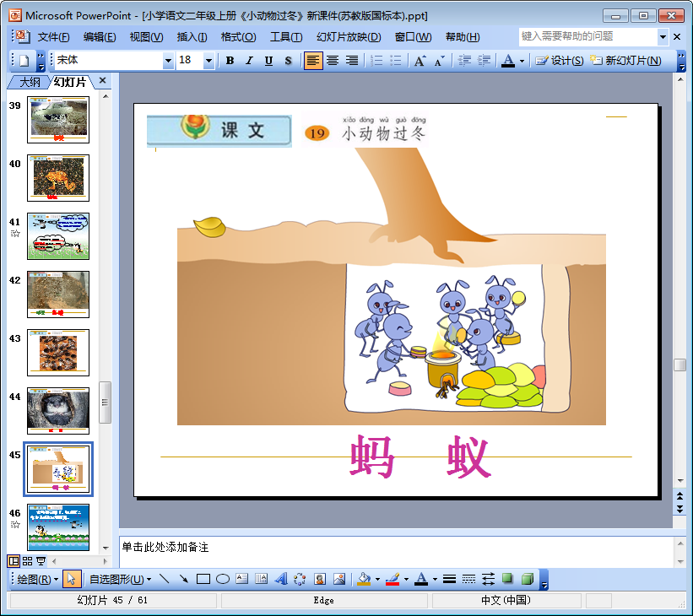This screenshot has width=693, height=616.
Task: Open the 自选图形(U) AutoShapes menu
Action: coord(120,580)
